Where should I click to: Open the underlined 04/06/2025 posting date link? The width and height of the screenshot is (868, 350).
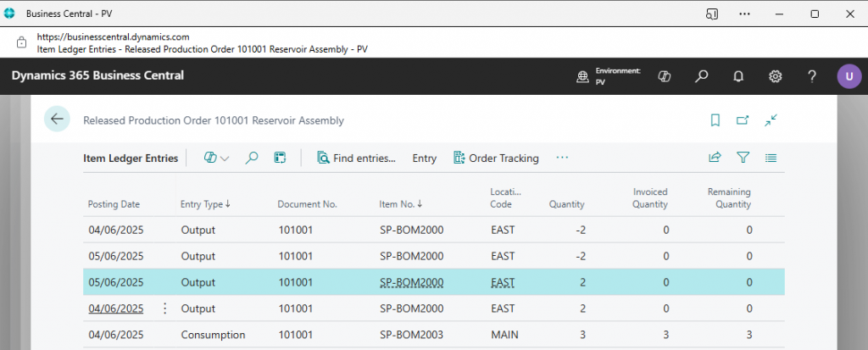[115, 308]
